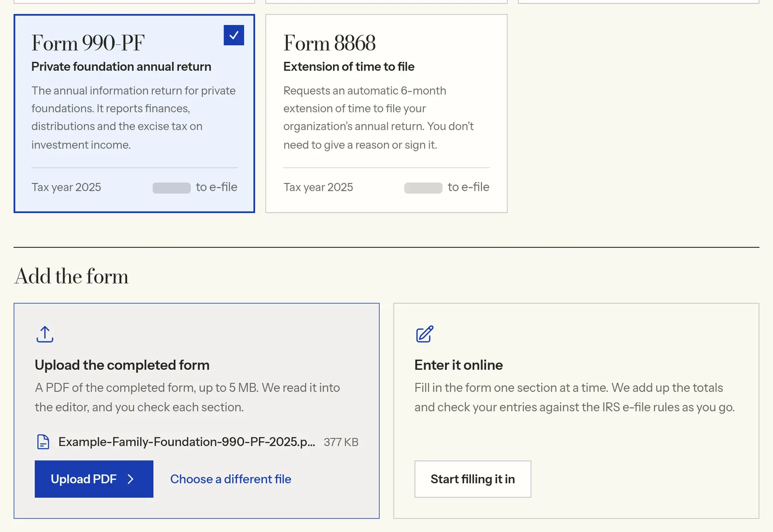Click file name Example-Family-Foundation-990-PF-2025

coord(186,442)
